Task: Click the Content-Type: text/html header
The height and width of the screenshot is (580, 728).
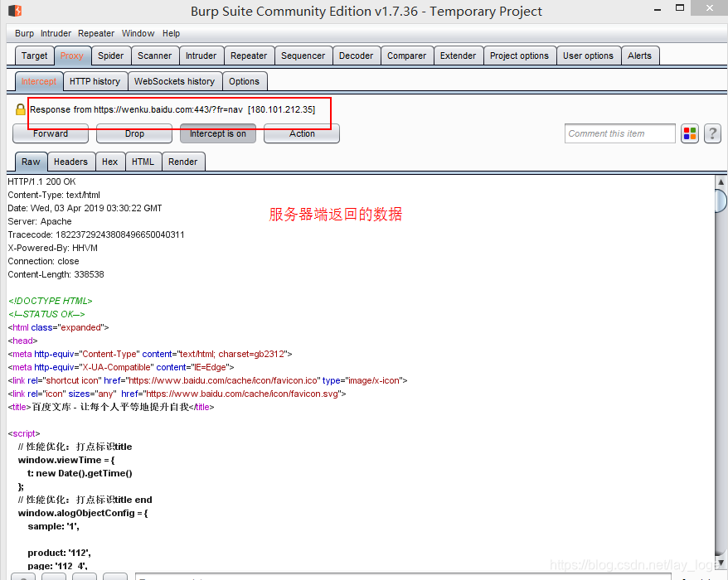Action: pyautogui.click(x=54, y=195)
